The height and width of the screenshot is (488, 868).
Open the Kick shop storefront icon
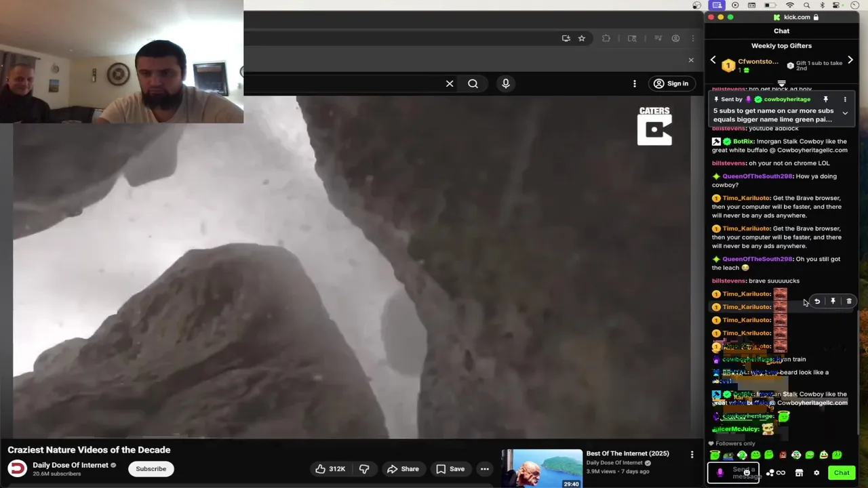tap(799, 473)
